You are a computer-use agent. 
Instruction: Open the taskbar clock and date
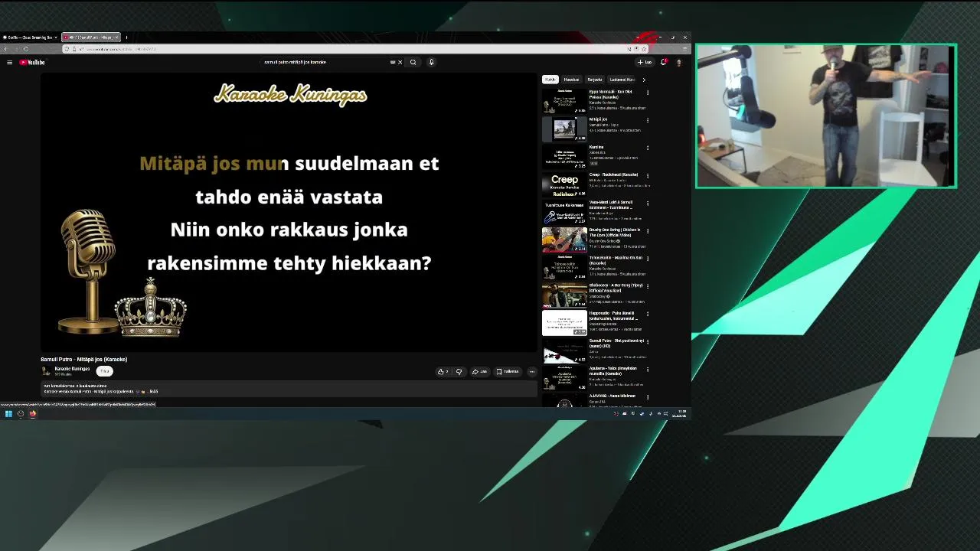[680, 414]
